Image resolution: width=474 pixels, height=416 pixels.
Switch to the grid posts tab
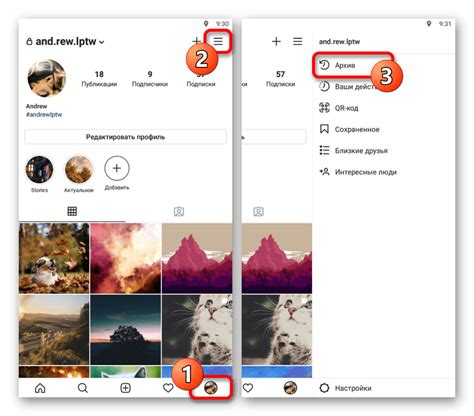(72, 211)
